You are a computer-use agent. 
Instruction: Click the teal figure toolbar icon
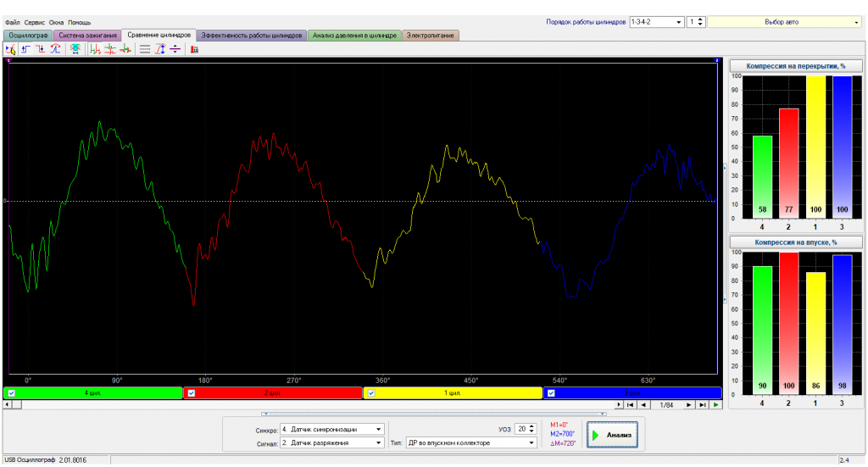pyautogui.click(x=75, y=49)
